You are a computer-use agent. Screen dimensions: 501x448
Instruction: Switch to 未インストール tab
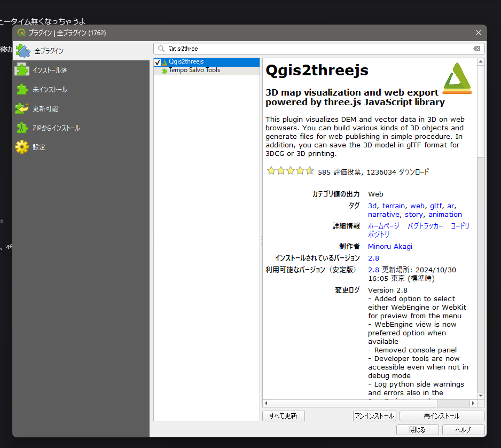[x=81, y=89]
